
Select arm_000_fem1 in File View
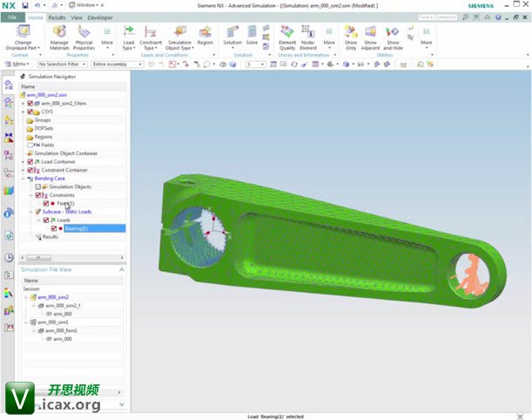61,330
